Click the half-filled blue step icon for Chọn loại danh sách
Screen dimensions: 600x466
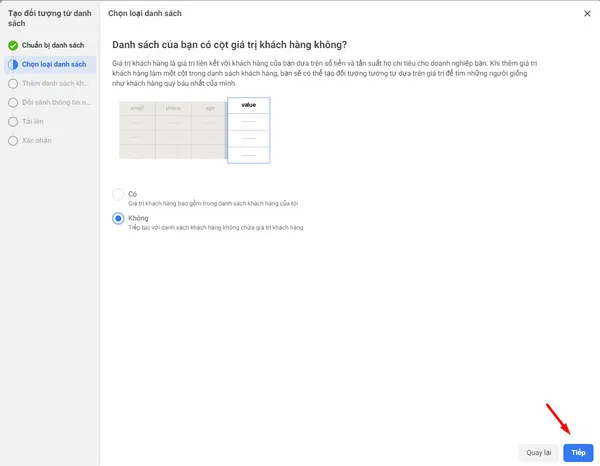[12, 65]
